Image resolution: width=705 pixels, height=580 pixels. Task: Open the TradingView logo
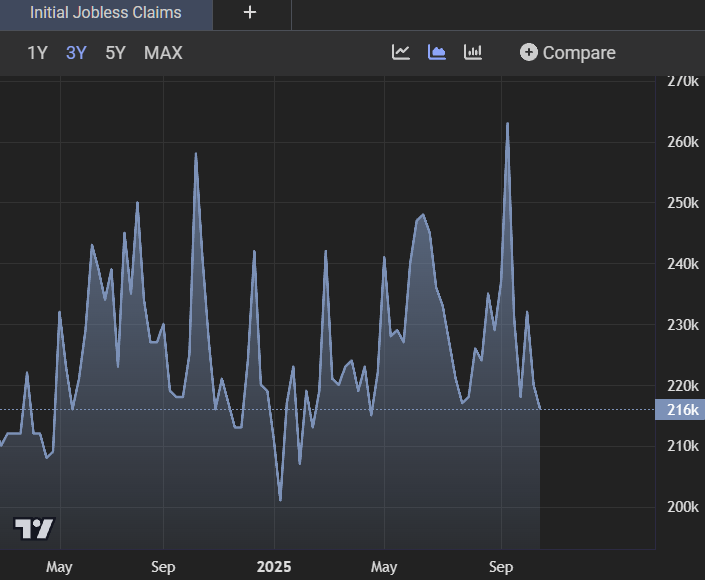click(x=34, y=529)
